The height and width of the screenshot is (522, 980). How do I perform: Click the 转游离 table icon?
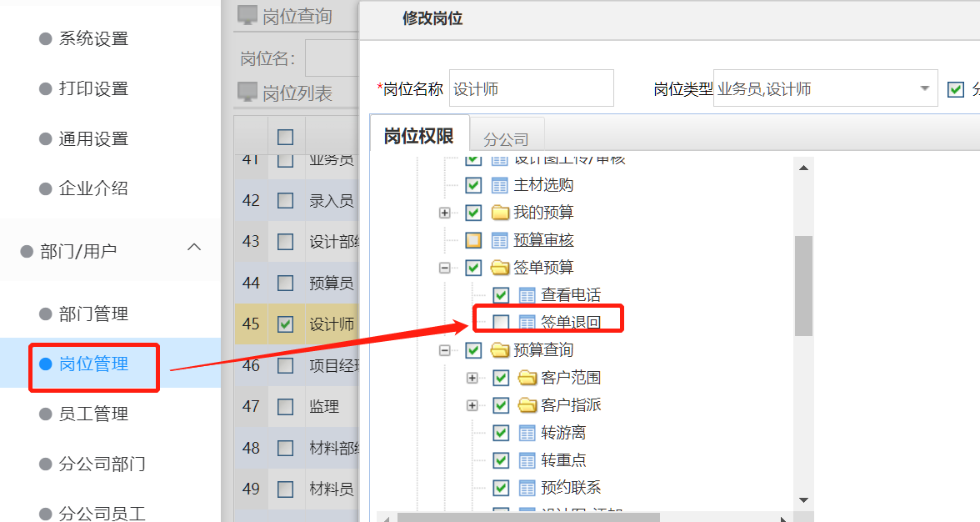pos(527,432)
